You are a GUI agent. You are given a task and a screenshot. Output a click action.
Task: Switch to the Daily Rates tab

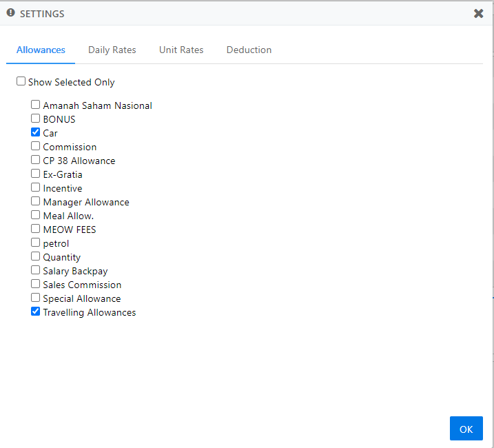tap(112, 50)
